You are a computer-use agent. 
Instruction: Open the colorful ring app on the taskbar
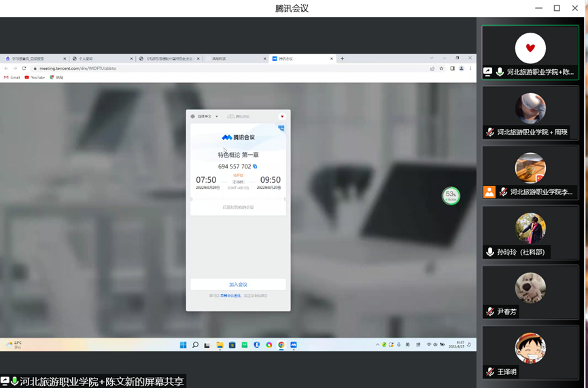pyautogui.click(x=269, y=345)
